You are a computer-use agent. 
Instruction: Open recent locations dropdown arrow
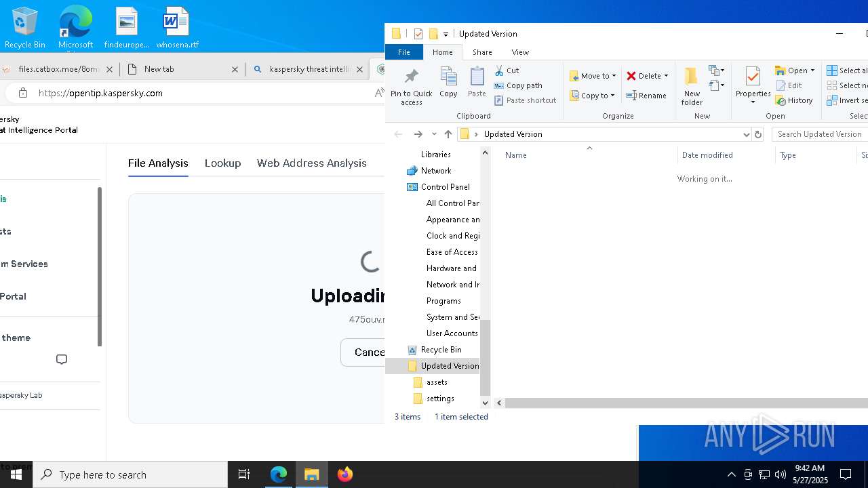point(434,134)
